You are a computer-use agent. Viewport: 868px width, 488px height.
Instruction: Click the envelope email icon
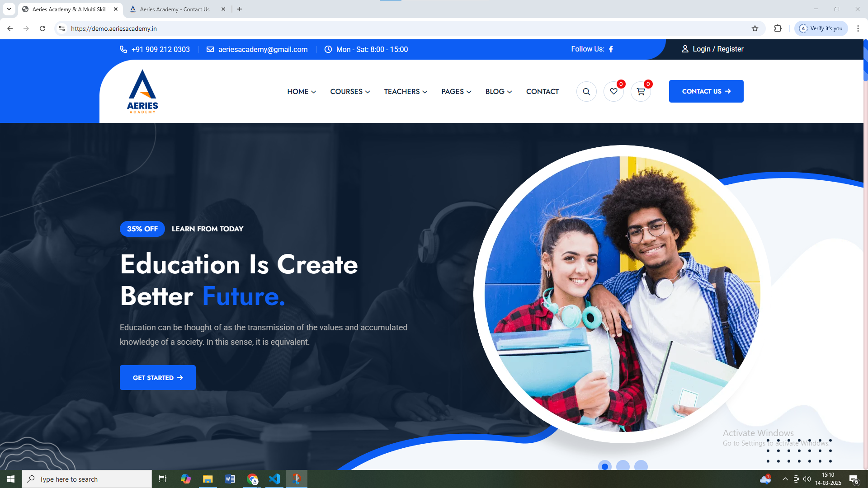tap(210, 49)
